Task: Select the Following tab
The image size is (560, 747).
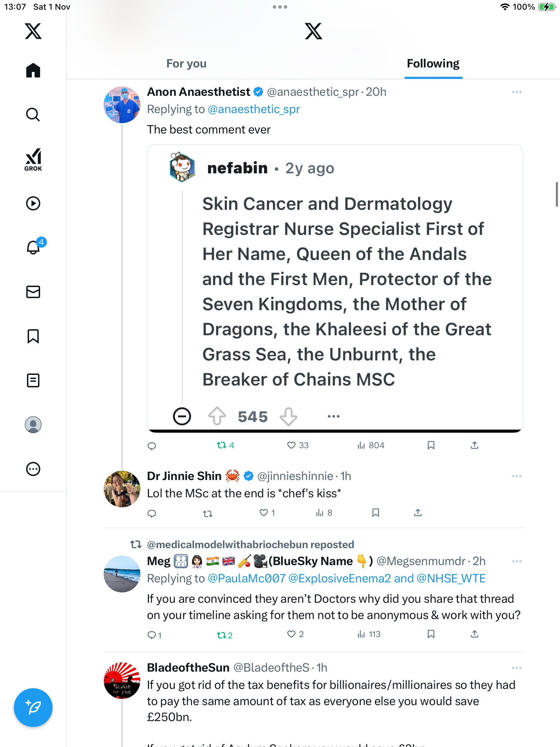Action: [433, 64]
